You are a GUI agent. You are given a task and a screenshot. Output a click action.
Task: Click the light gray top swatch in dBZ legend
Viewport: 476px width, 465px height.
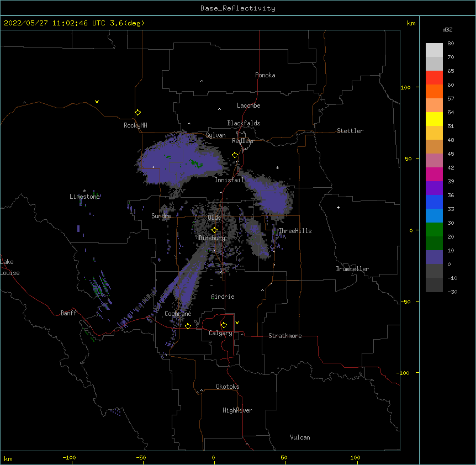pyautogui.click(x=434, y=50)
